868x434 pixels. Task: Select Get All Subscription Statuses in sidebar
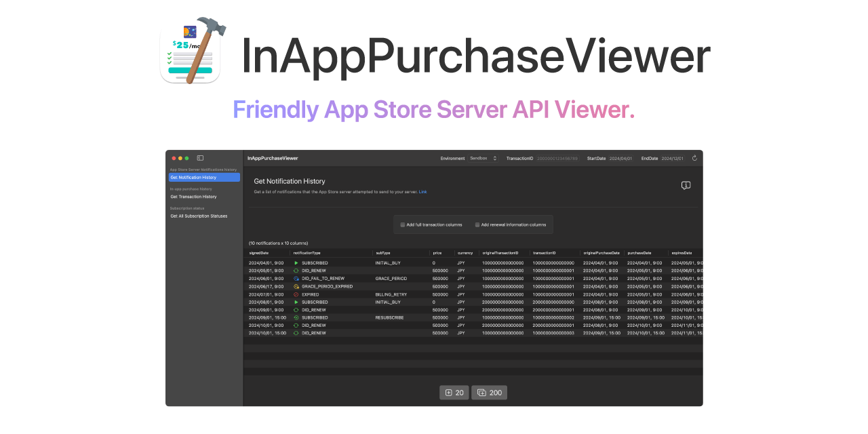click(199, 216)
